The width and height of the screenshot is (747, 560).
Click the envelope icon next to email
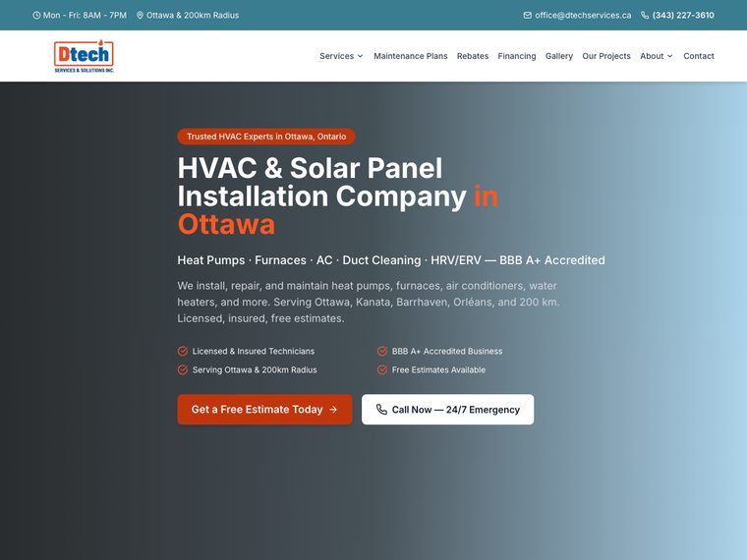[x=528, y=16]
